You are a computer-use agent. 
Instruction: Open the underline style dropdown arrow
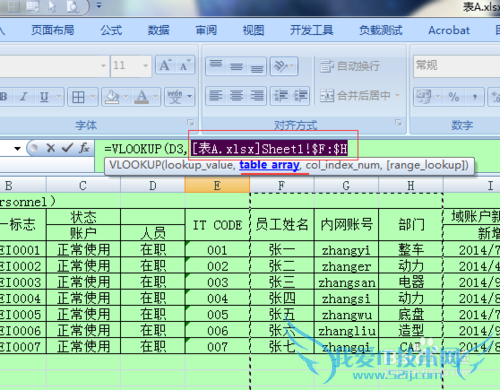click(59, 97)
